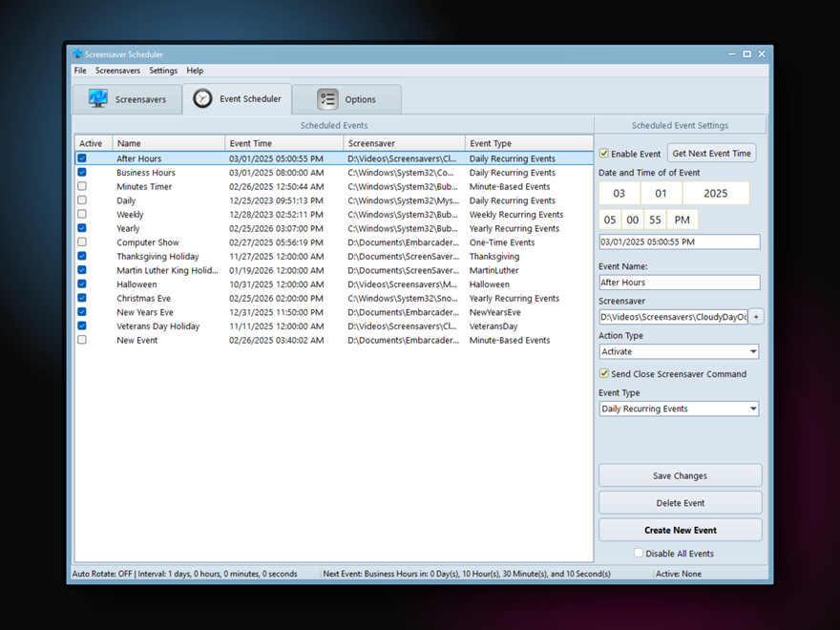Enable the Minutes Timer event checkbox
The height and width of the screenshot is (630, 840).
coord(82,187)
